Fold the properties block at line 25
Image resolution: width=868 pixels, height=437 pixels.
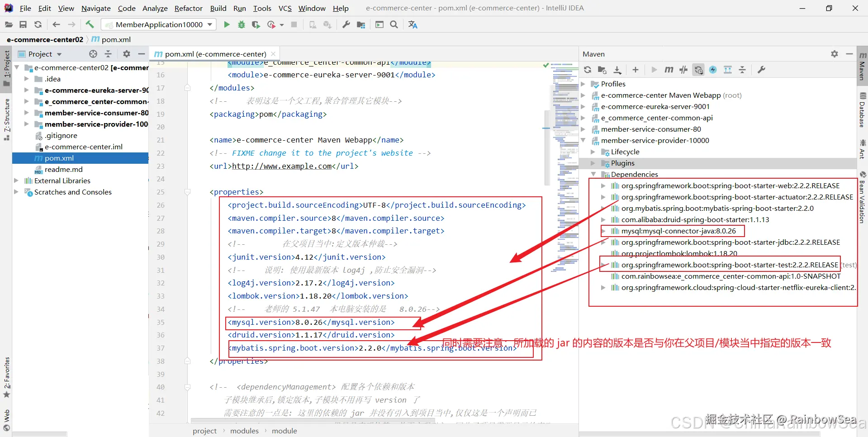[x=187, y=192]
